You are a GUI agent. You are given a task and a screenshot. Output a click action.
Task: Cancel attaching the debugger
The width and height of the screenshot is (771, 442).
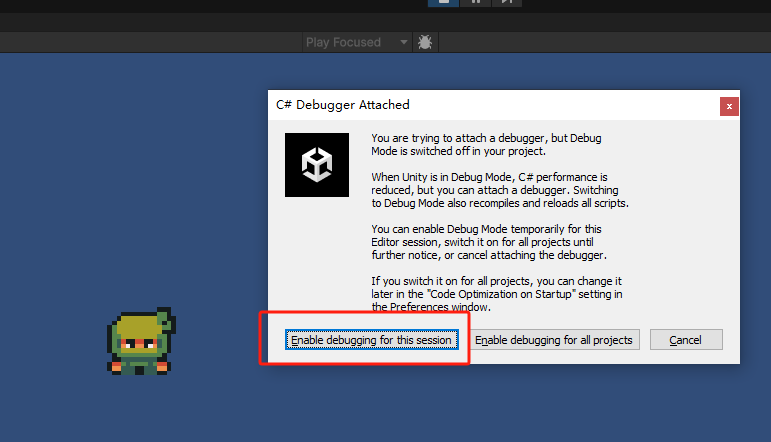685,340
